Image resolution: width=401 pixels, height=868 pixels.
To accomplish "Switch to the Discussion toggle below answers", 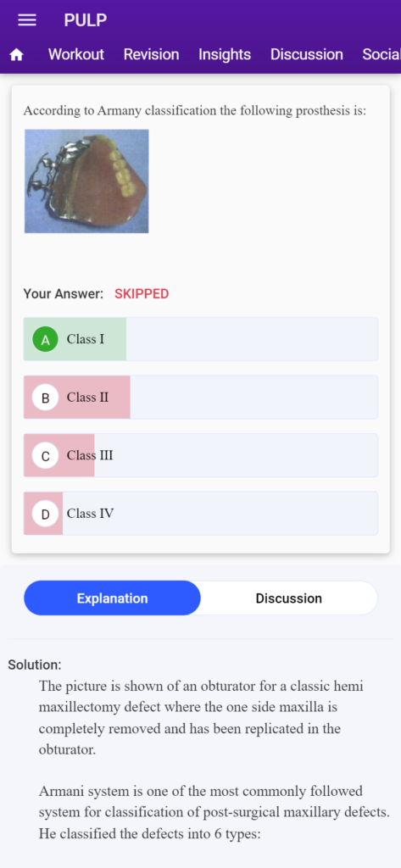I will pyautogui.click(x=288, y=598).
